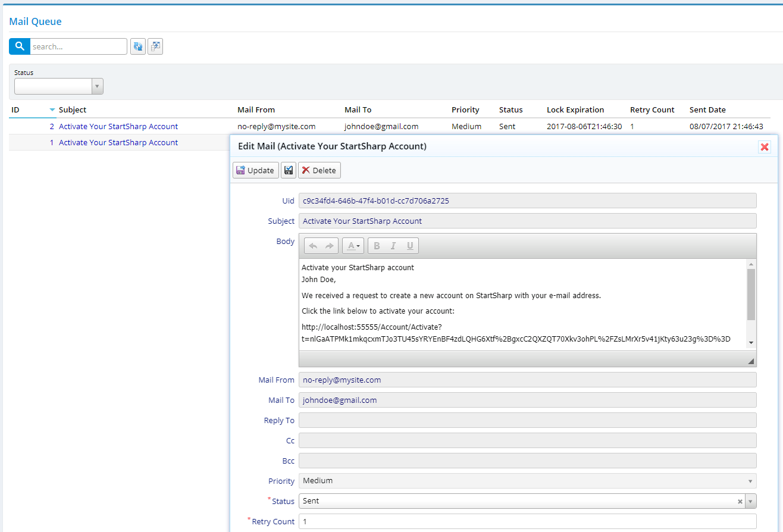The image size is (783, 532).
Task: Expand the Priority dropdown showing Medium
Action: (749, 480)
